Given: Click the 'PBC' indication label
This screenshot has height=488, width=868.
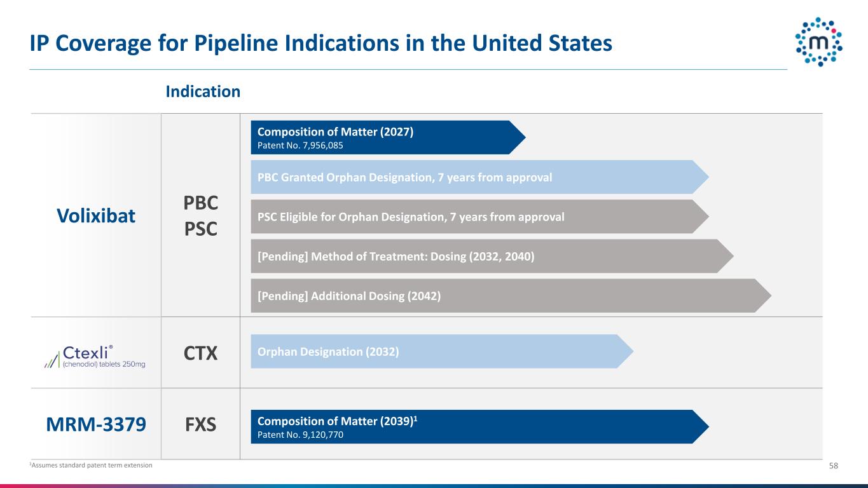Looking at the screenshot, I should [x=201, y=203].
